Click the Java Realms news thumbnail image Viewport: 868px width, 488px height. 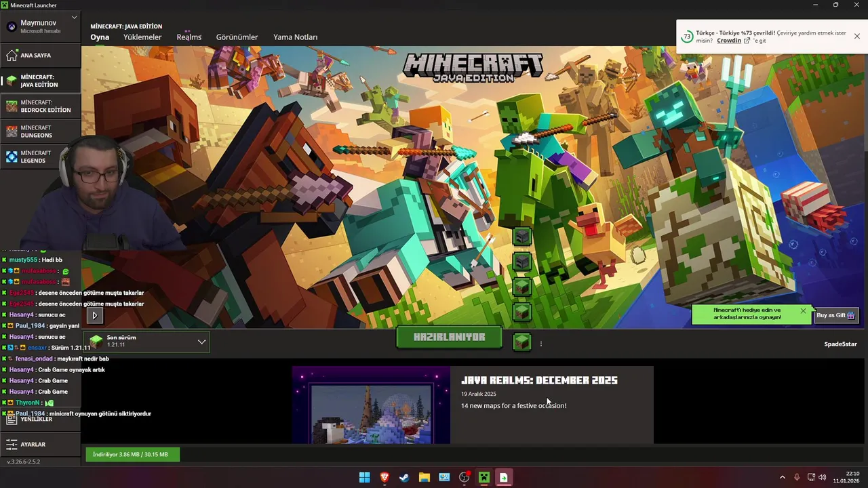(x=371, y=405)
